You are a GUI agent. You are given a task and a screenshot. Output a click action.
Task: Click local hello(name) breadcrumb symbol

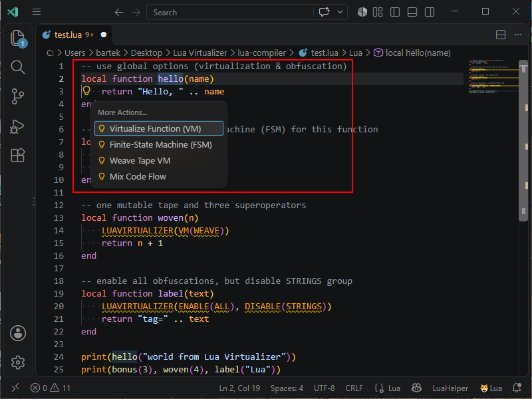click(x=418, y=53)
